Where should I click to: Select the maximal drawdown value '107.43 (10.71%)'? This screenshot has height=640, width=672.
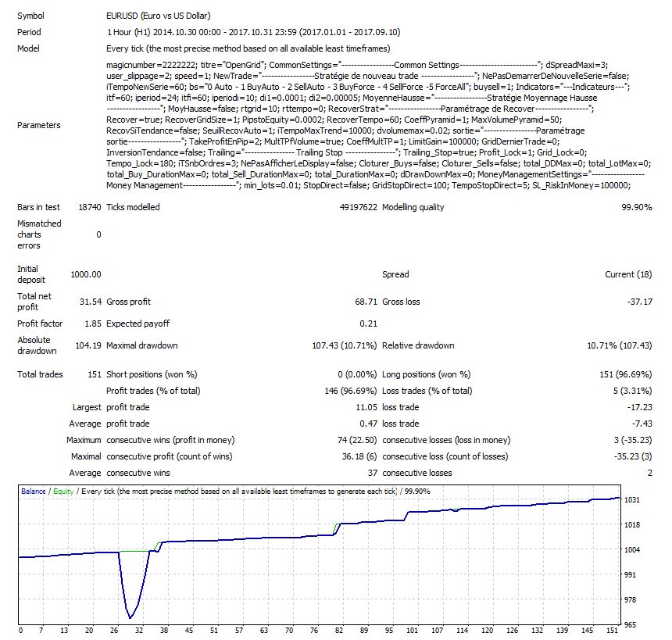tap(345, 345)
